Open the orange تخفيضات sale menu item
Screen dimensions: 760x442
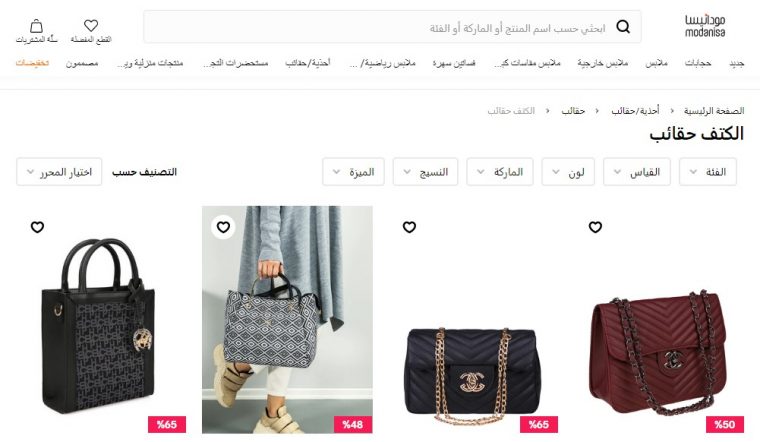32,63
